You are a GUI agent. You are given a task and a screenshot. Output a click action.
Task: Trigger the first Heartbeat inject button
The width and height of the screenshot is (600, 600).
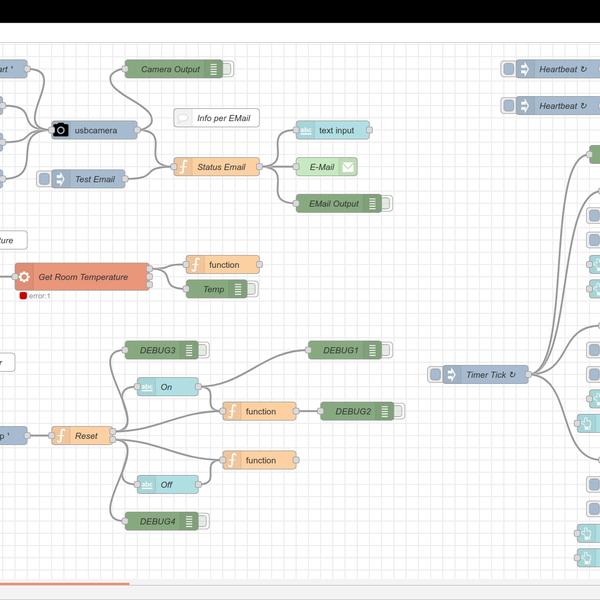tap(509, 69)
